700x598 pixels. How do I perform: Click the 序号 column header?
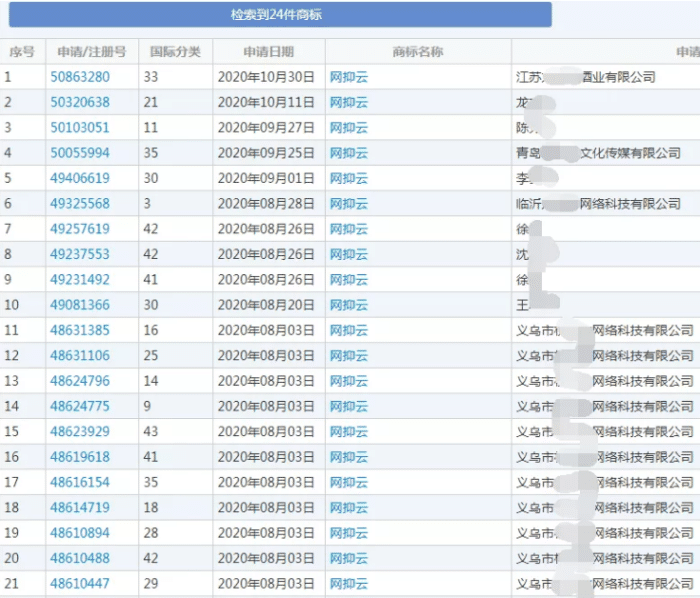click(22, 52)
